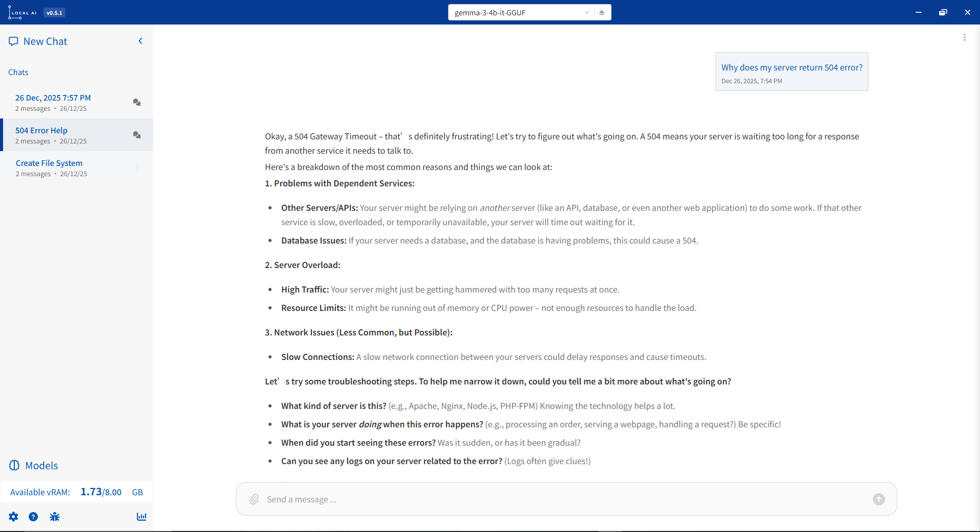The width and height of the screenshot is (980, 532).
Task: Click the New Chat speech bubble icon
Action: pos(13,41)
